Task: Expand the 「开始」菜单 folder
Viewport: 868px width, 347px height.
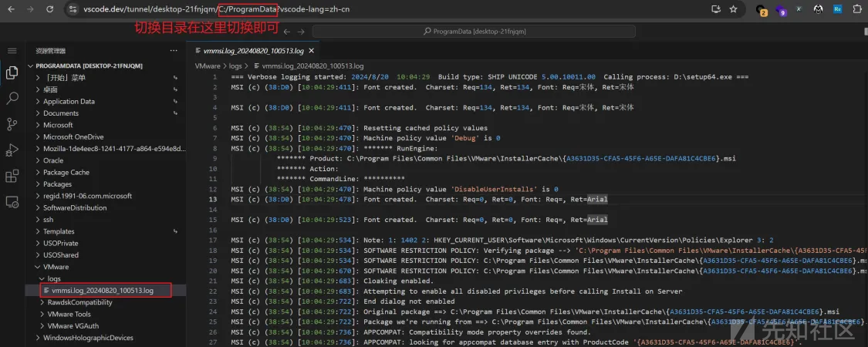Action: (107, 77)
